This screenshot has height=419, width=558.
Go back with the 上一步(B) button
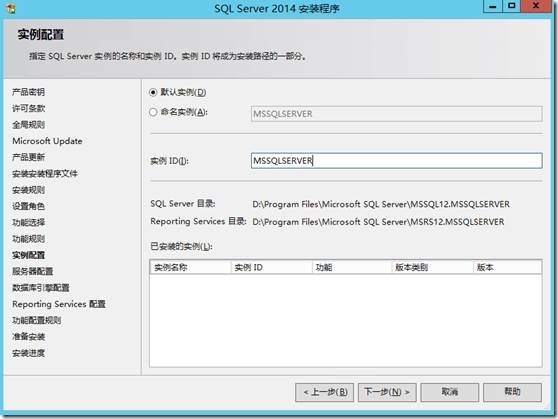325,392
